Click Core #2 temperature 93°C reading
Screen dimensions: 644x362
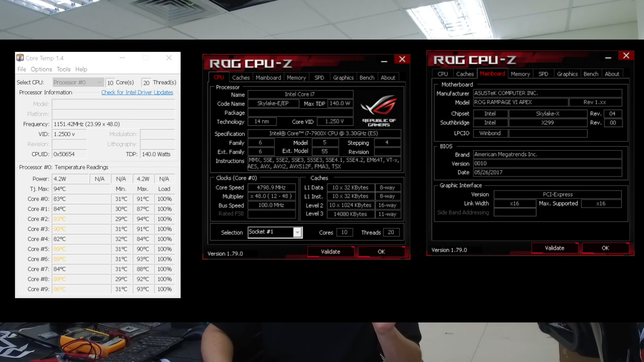click(81, 219)
